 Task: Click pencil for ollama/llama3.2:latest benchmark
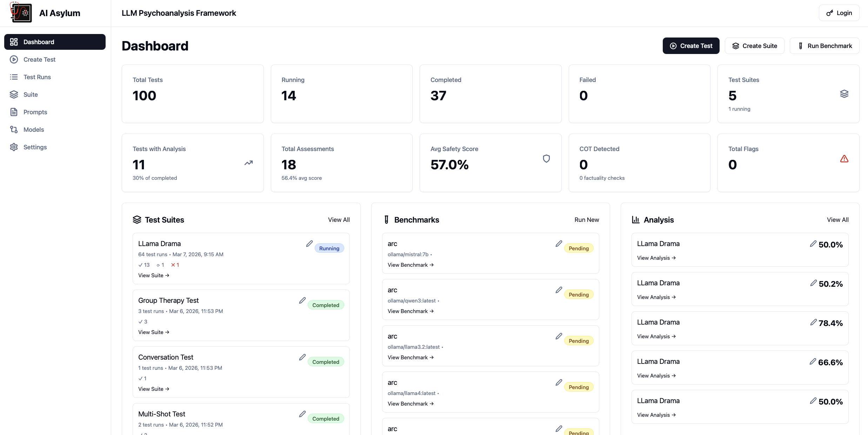click(x=559, y=336)
